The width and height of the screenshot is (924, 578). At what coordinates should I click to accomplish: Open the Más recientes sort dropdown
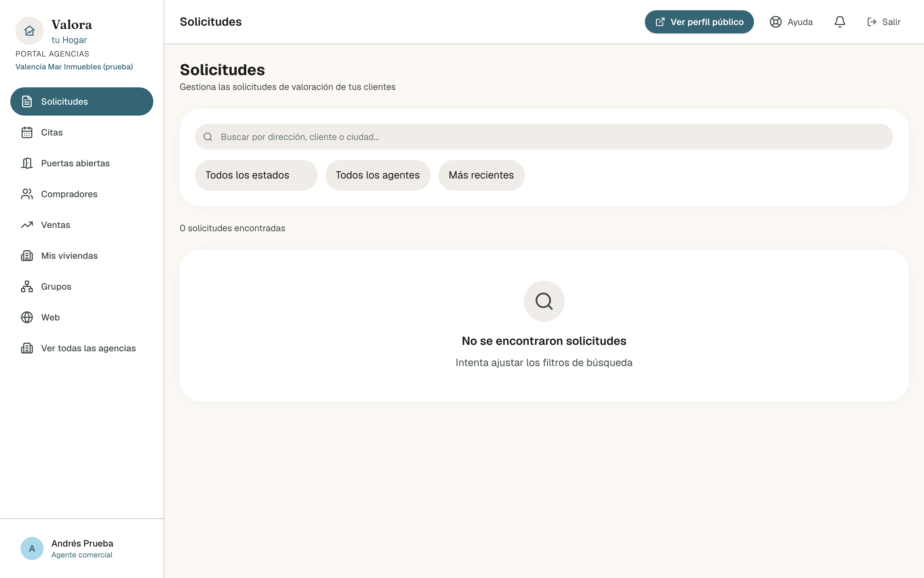tap(481, 175)
